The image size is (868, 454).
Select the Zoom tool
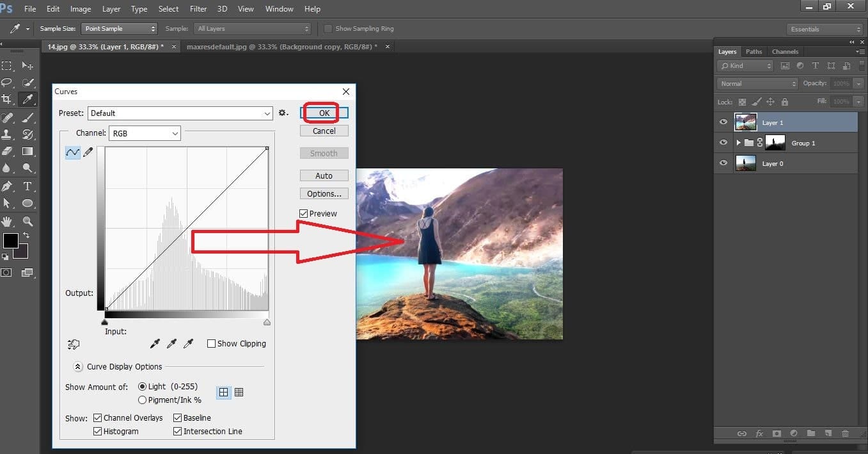coord(27,221)
